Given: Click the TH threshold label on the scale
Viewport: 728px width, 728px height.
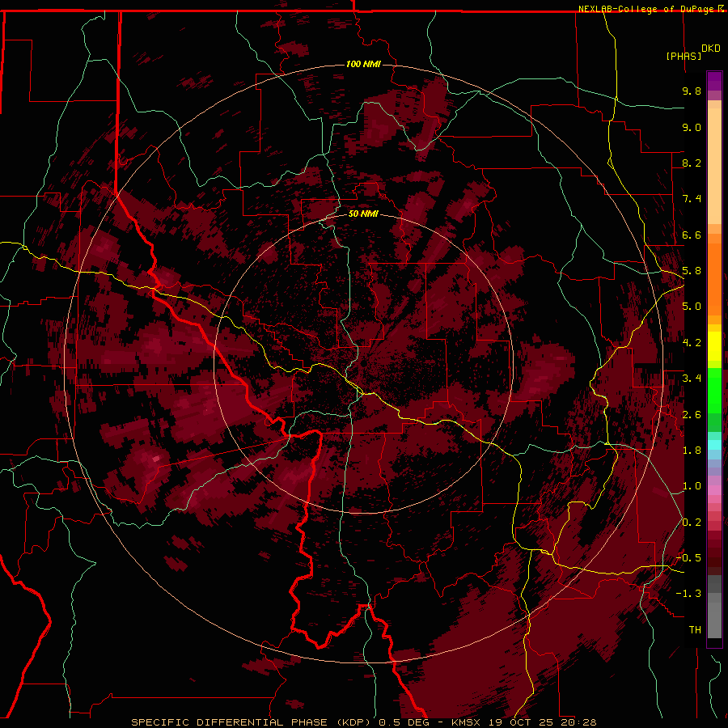Looking at the screenshot, I should (x=695, y=630).
